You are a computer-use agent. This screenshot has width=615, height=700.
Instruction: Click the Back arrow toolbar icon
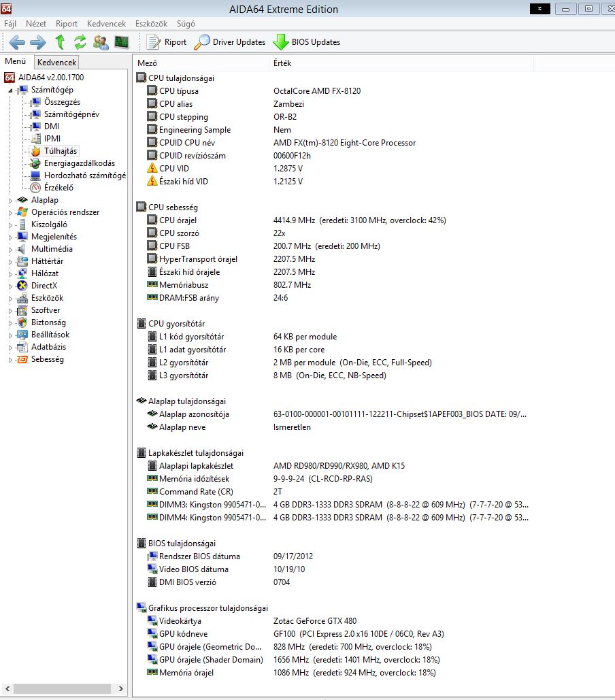pos(17,42)
